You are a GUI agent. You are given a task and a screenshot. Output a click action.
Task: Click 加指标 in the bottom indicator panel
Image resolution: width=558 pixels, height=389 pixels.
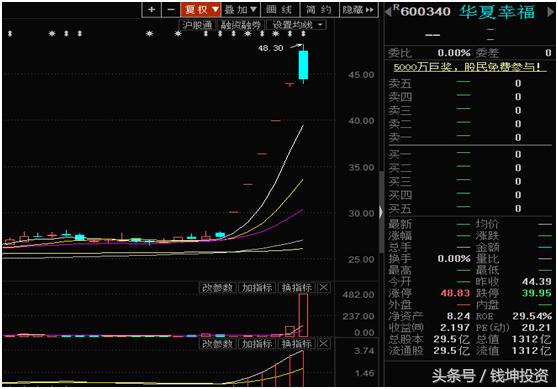(257, 344)
